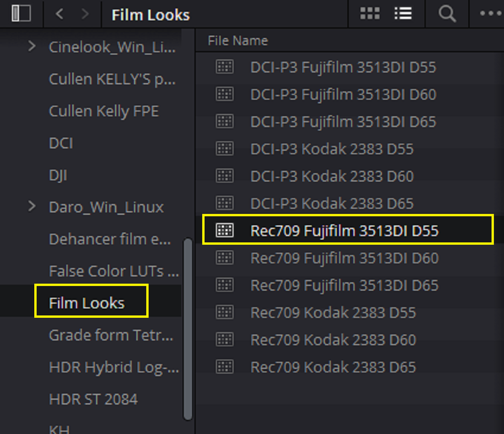504x434 pixels.
Task: Click the folder list scrollbar
Action: coord(188,329)
